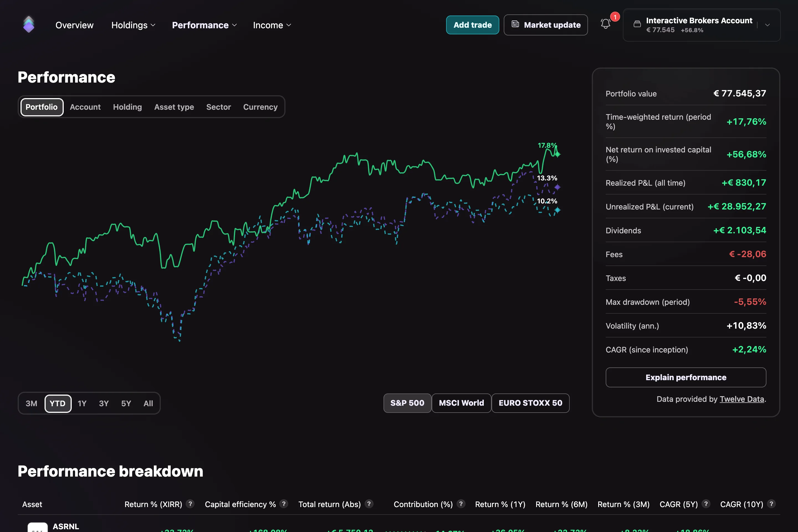
Task: Click the newspaper icon in Market update
Action: point(515,24)
